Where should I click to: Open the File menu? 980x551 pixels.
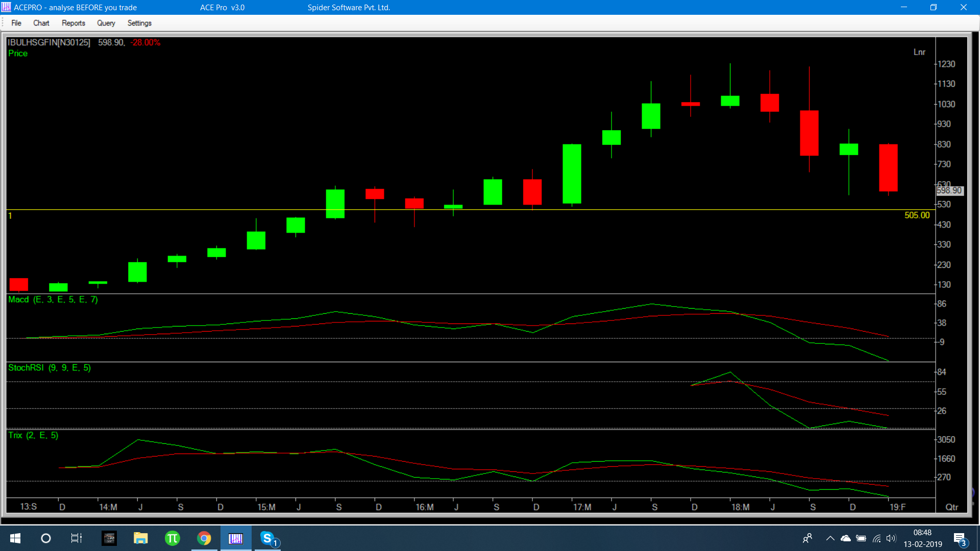[x=16, y=23]
